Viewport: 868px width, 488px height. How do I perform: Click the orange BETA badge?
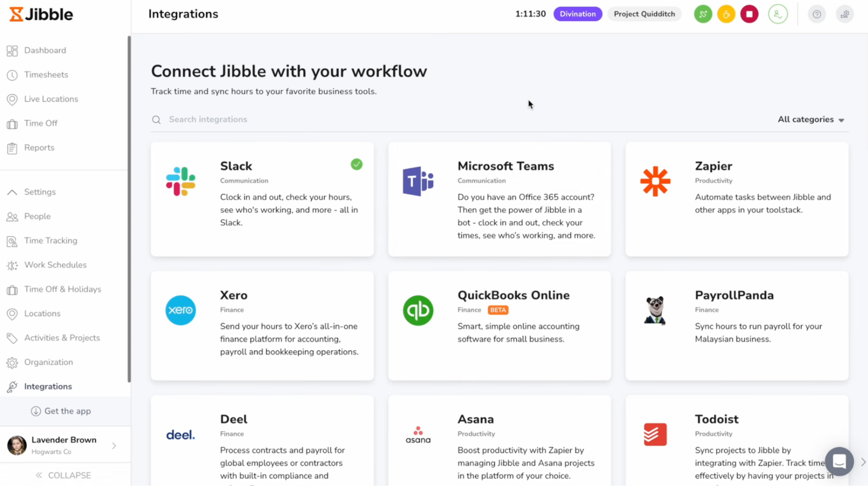click(x=498, y=310)
